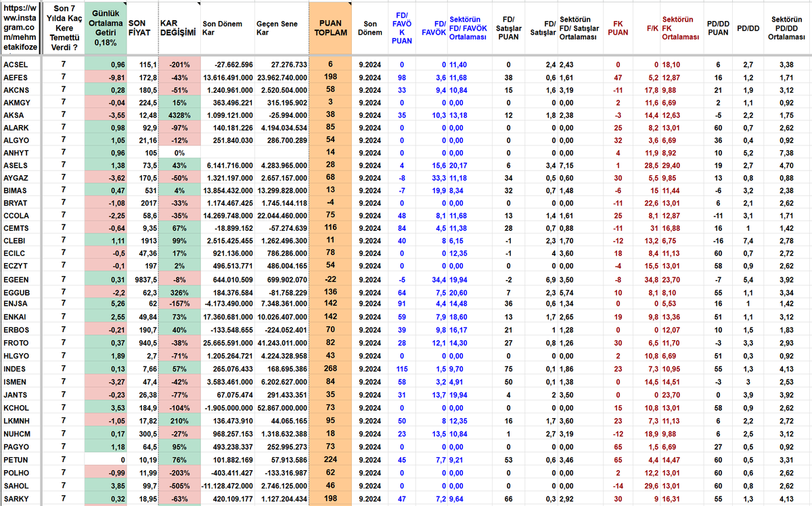The height and width of the screenshot is (506, 812).
Task: Select PETUN puan toplam cell showing 224
Action: (x=330, y=460)
